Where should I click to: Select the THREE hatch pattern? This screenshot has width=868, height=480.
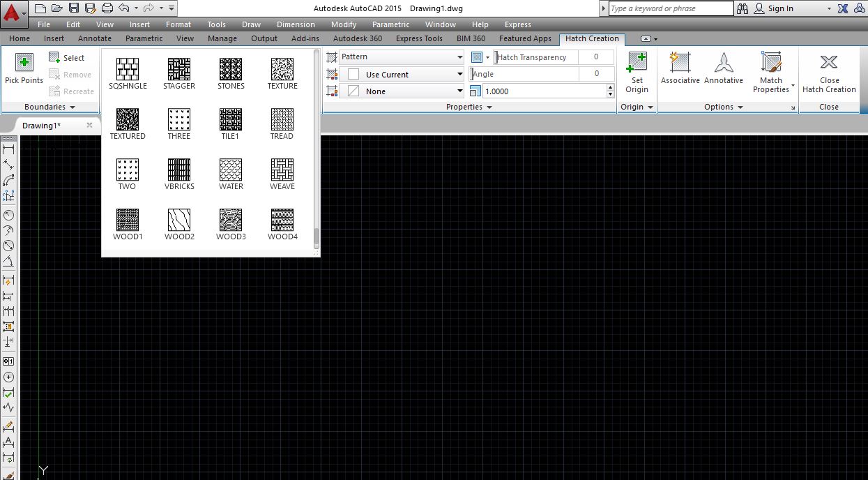coord(179,123)
